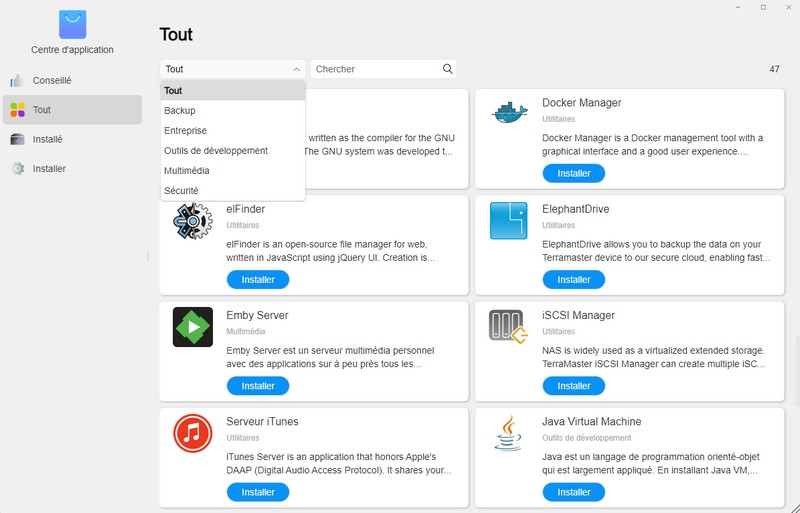Screen dimensions: 800x513
Task: Click the Serveur iTunes app title
Action: click(262, 422)
